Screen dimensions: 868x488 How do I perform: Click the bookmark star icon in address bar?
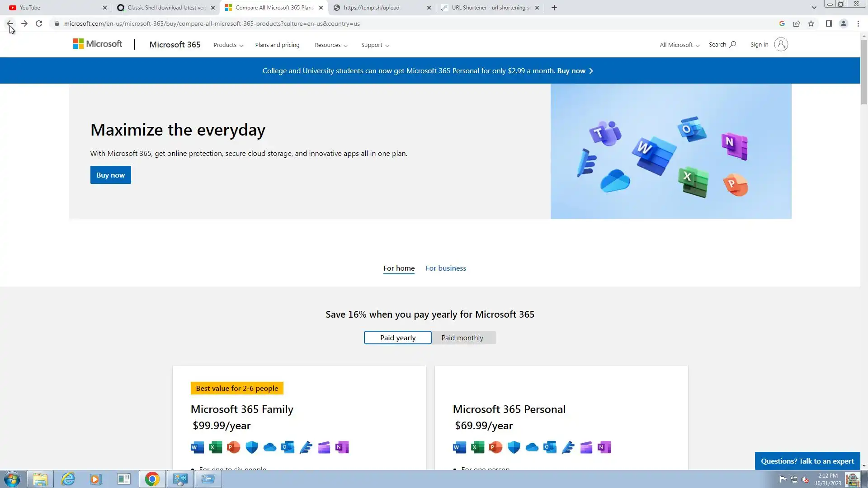coord(811,23)
